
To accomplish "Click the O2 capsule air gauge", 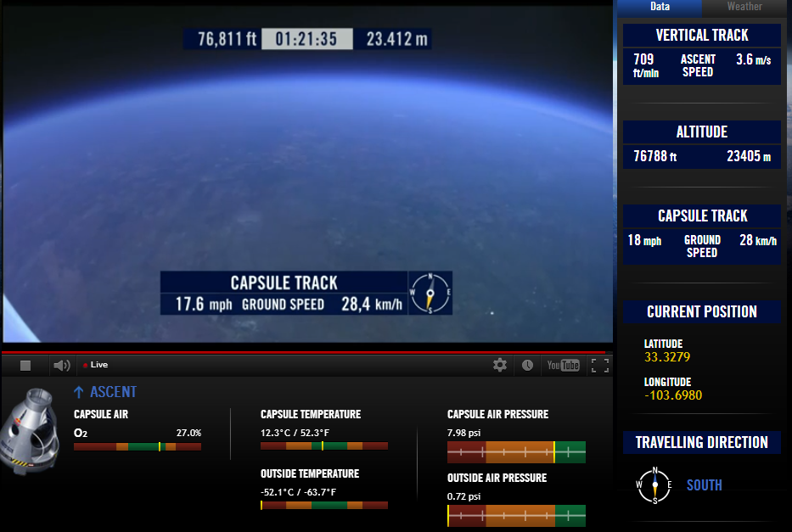I will 138,446.
